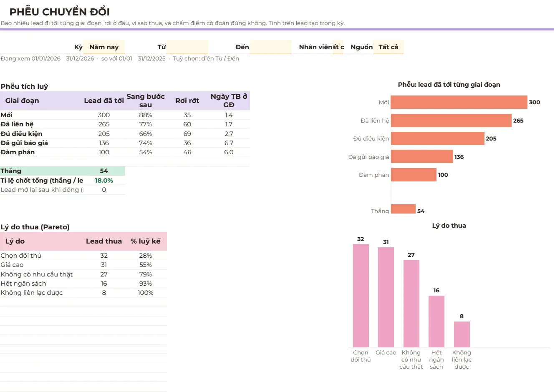Click the Lead thua column header

(x=104, y=241)
